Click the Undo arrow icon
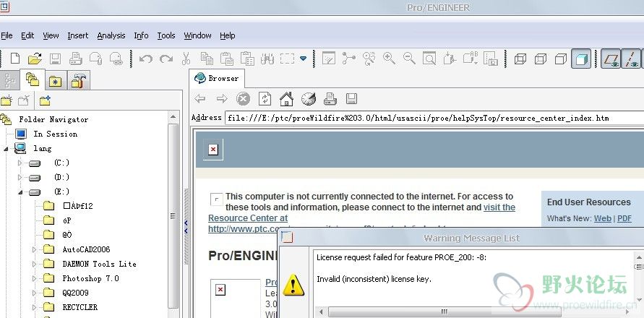Image resolution: width=644 pixels, height=318 pixels. click(146, 59)
